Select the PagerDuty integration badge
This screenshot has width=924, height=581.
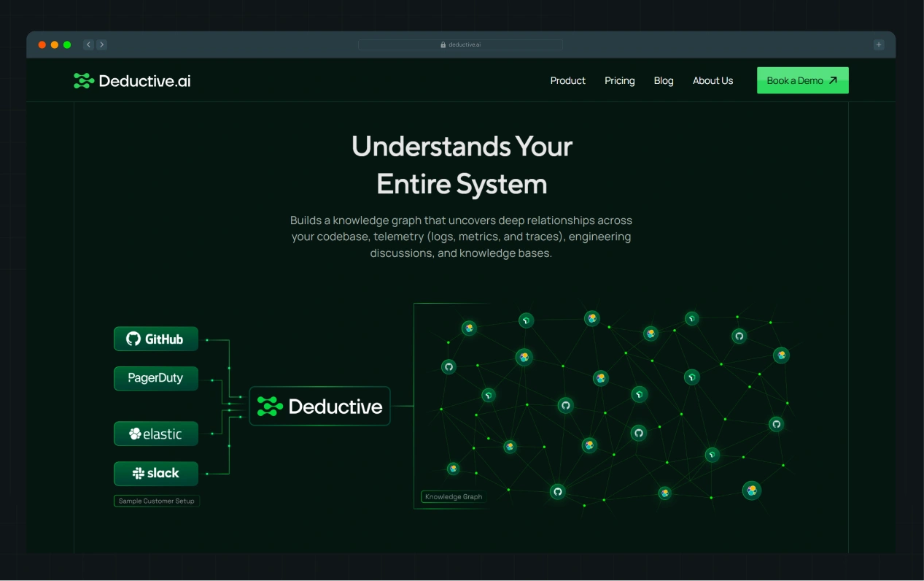155,378
